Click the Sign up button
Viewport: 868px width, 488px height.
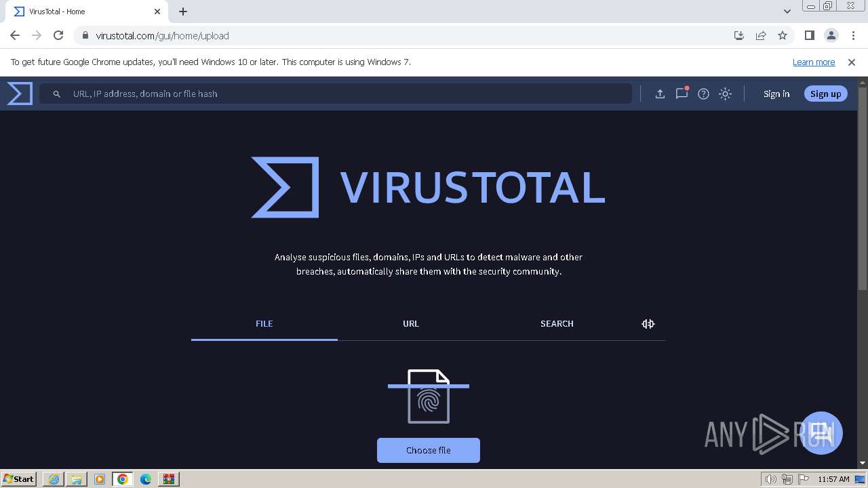(x=825, y=94)
